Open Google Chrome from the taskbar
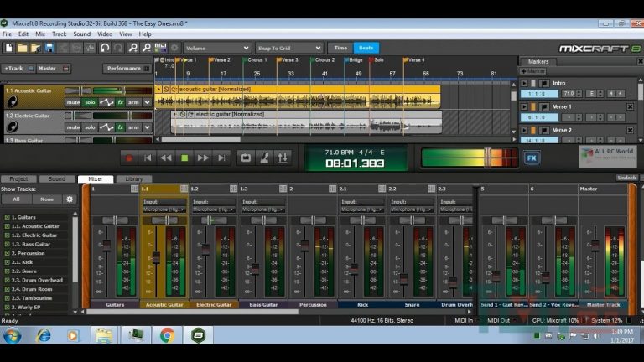 (167, 336)
